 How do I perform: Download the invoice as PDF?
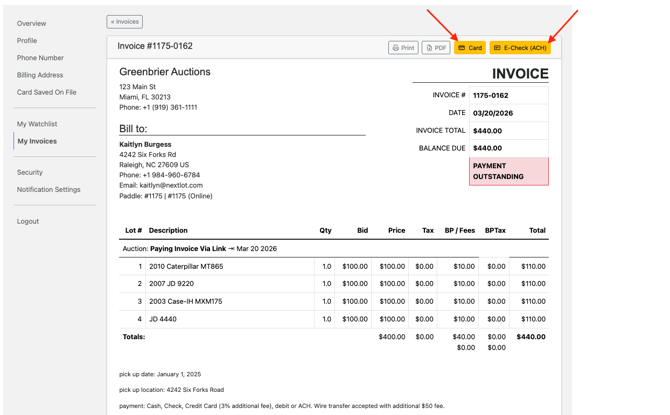pyautogui.click(x=435, y=48)
